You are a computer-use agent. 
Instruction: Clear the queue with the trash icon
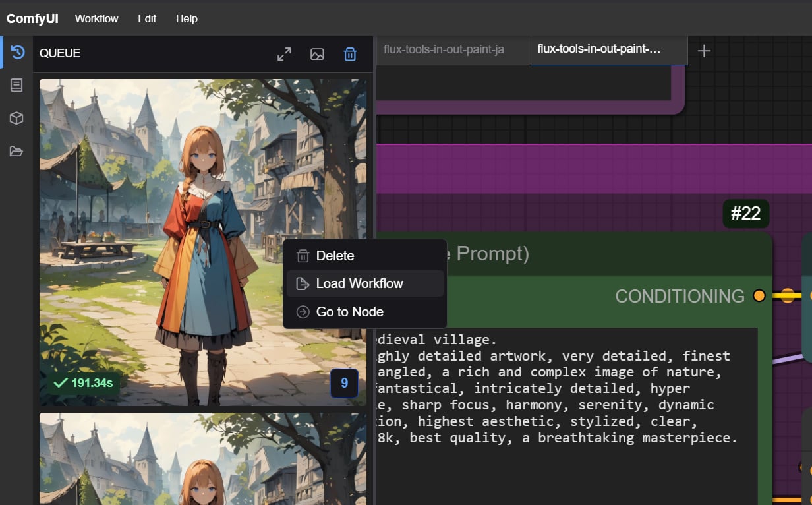350,54
